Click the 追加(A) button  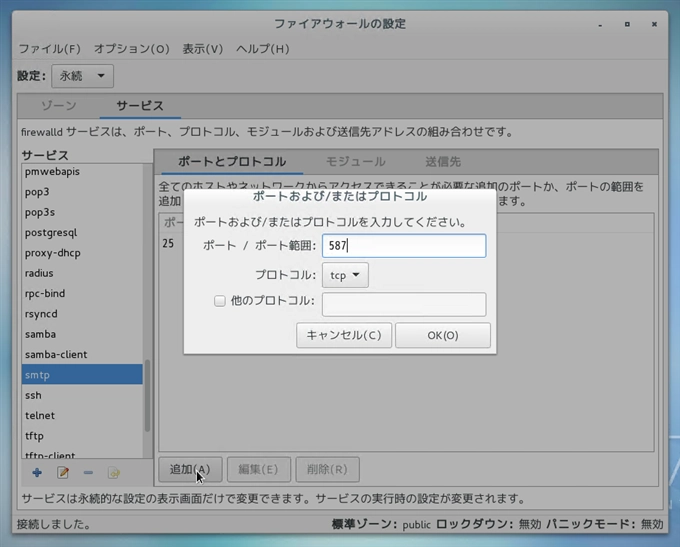(190, 469)
